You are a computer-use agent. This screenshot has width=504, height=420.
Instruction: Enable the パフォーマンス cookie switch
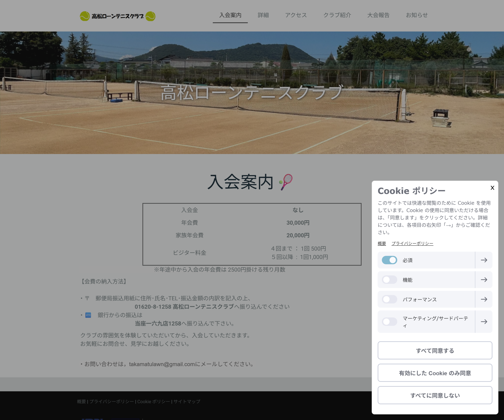coord(389,299)
